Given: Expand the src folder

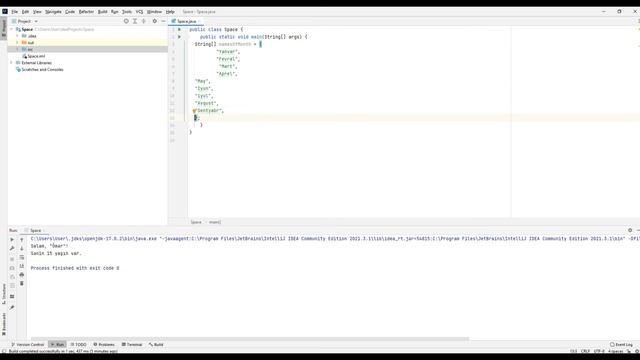Looking at the screenshot, I should point(17,49).
